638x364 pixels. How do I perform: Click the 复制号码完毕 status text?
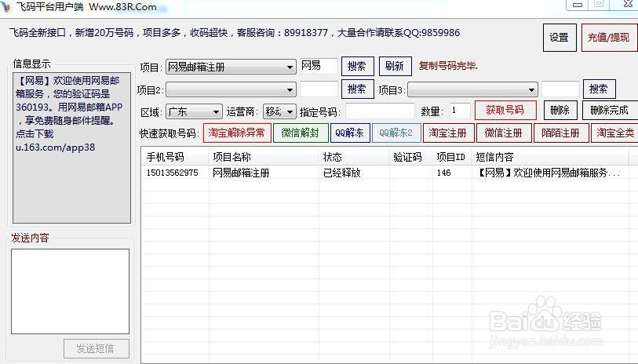(448, 66)
